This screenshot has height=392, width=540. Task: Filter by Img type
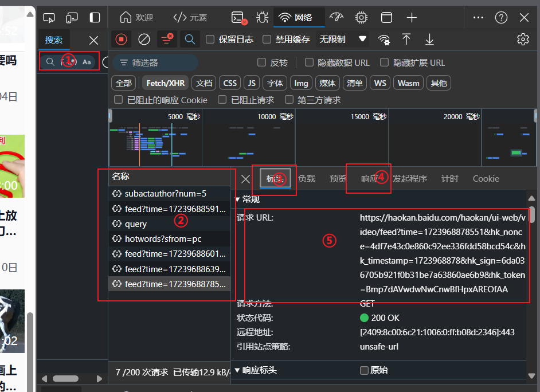click(301, 83)
